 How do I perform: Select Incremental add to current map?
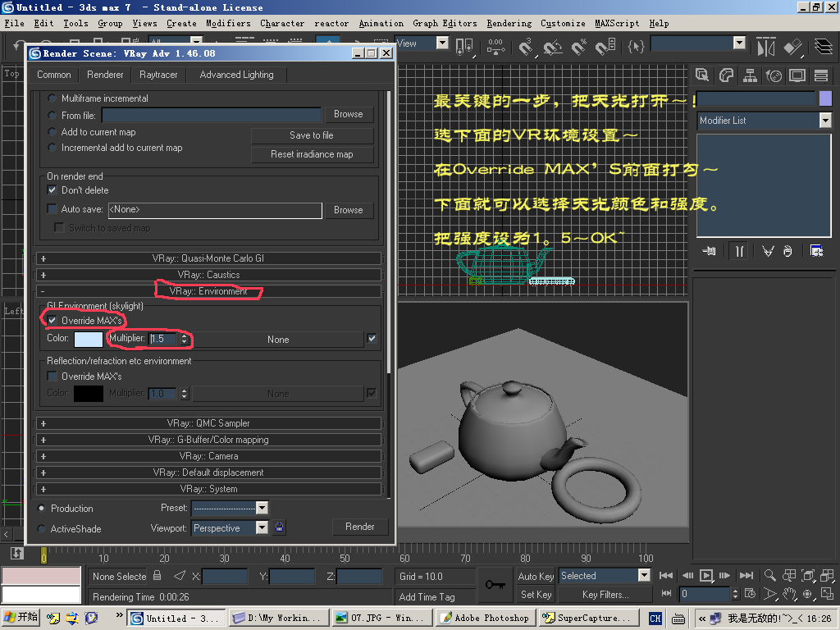52,148
